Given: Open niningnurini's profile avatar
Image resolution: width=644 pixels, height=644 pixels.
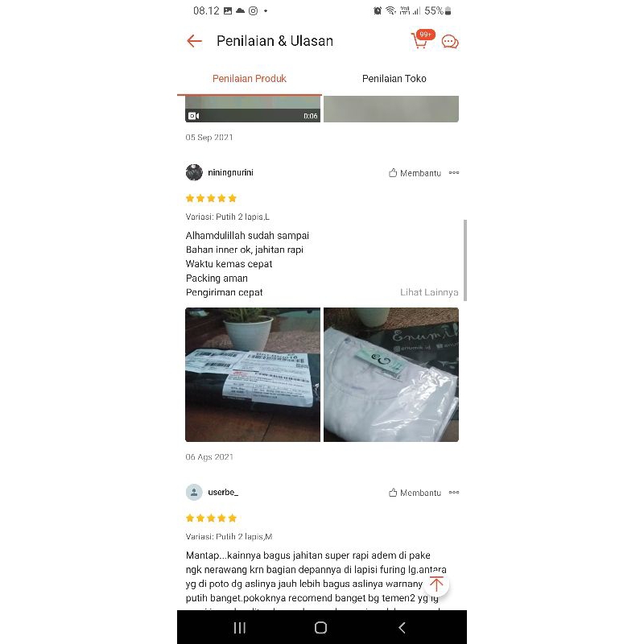Looking at the screenshot, I should [x=194, y=172].
